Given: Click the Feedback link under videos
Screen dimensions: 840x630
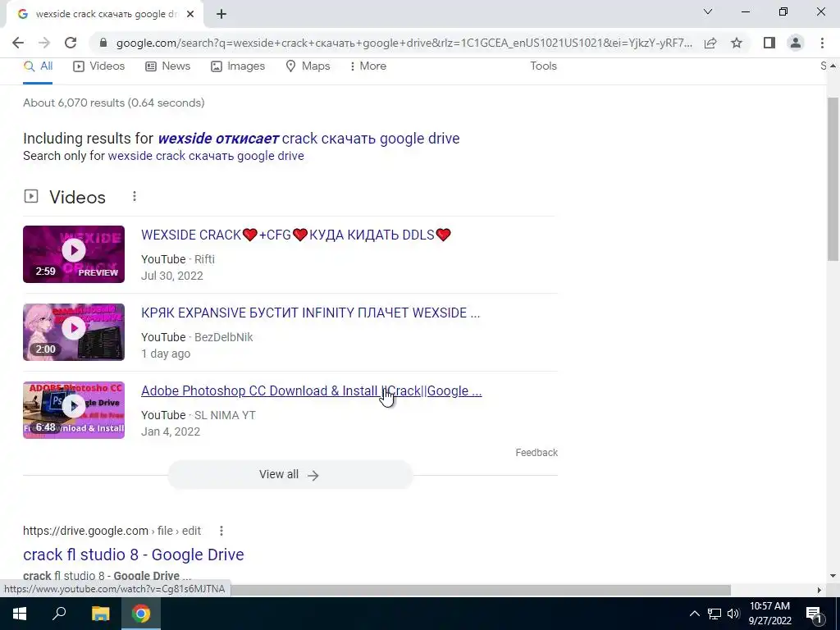Looking at the screenshot, I should click(536, 453).
